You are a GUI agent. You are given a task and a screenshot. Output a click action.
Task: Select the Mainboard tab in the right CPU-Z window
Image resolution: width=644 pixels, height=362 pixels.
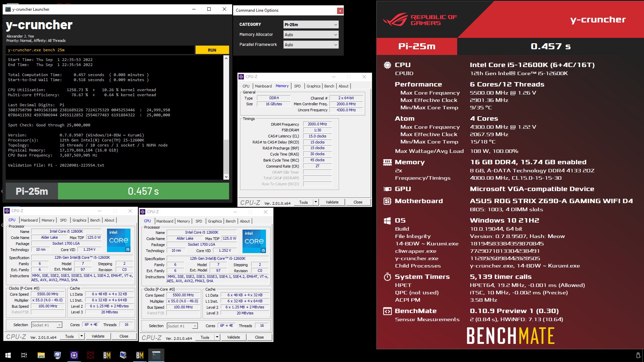[165, 221]
